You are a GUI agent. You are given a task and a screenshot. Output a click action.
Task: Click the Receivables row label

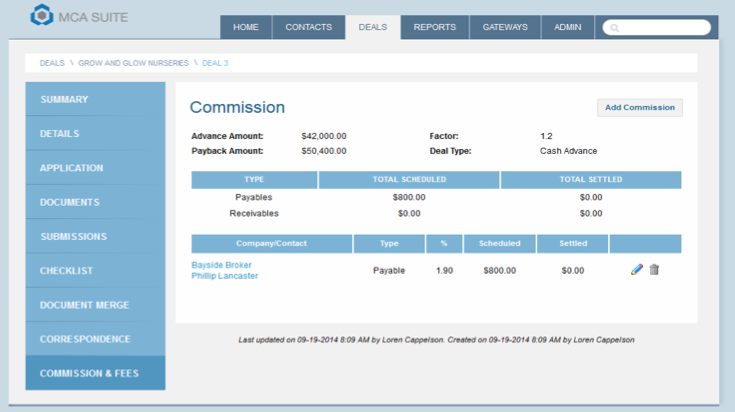click(254, 213)
